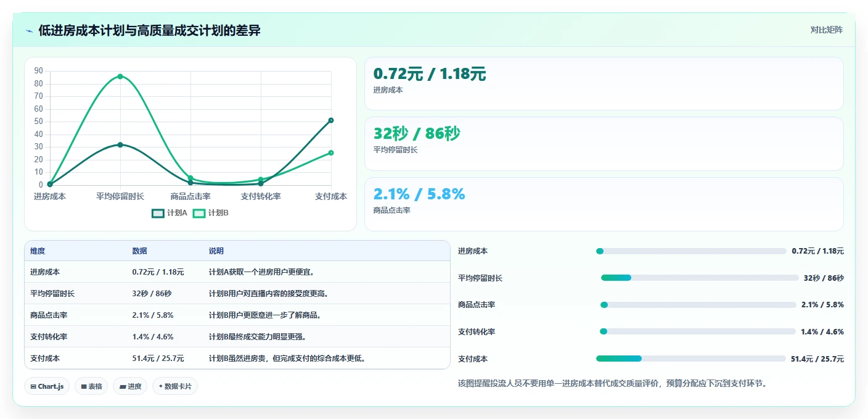The height and width of the screenshot is (419, 868).
Task: Click the chart y-axis value 90
Action: click(39, 71)
